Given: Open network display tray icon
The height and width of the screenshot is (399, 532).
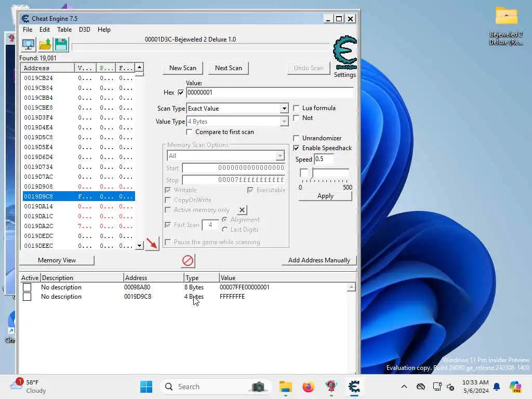Looking at the screenshot, I should coord(437,387).
